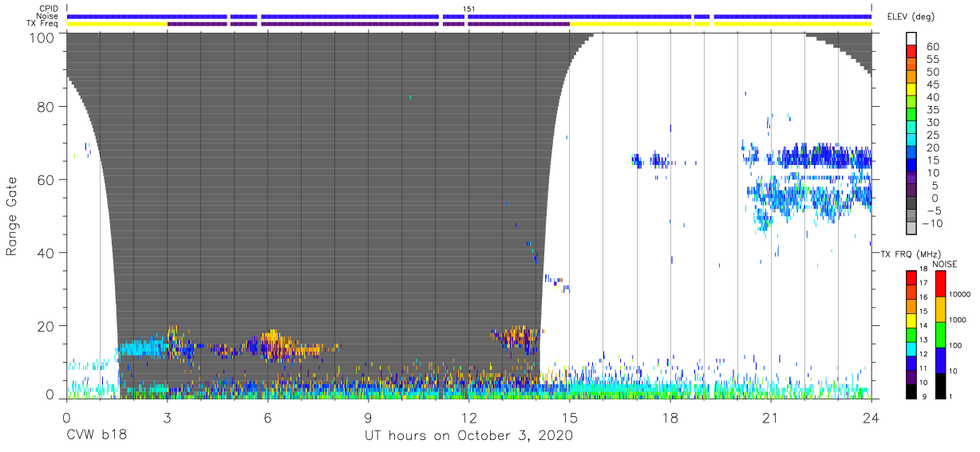Click the x-axis title 'UT hours on October 3, 2020'
Viewport: 980px width, 452px height.
pos(468,436)
